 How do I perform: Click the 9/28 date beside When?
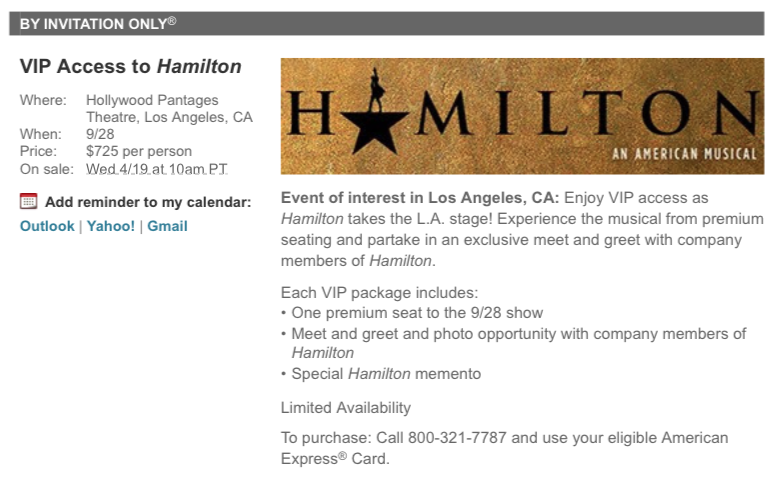[x=100, y=135]
